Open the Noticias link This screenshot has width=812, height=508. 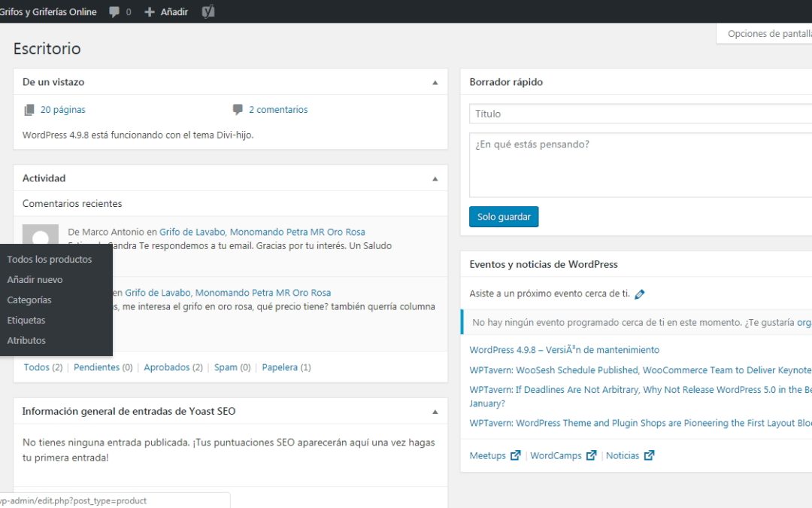(623, 455)
